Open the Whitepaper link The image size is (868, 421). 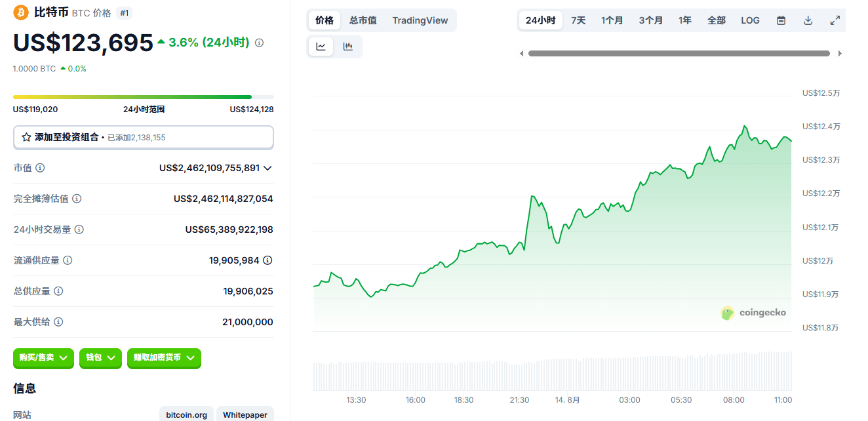coord(245,414)
